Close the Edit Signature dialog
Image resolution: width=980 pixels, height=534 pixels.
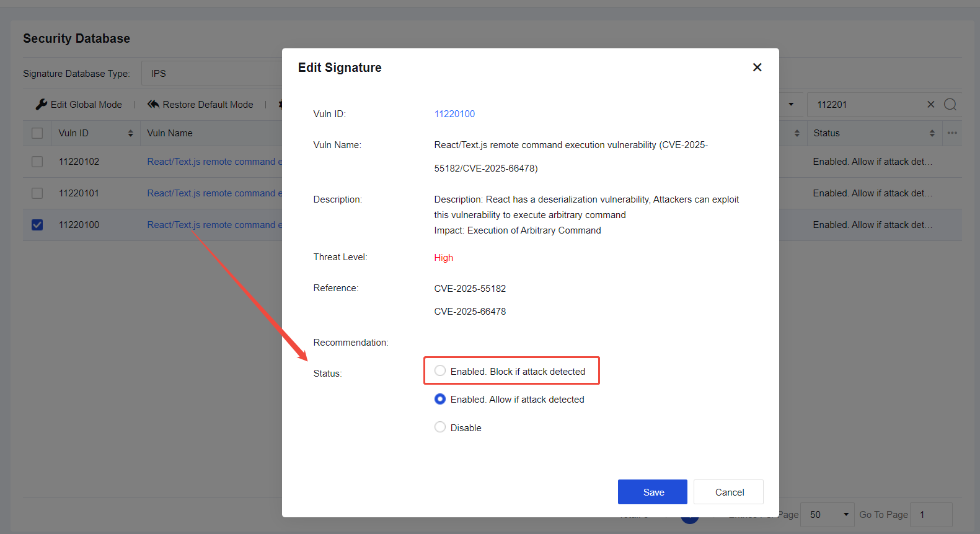click(757, 68)
